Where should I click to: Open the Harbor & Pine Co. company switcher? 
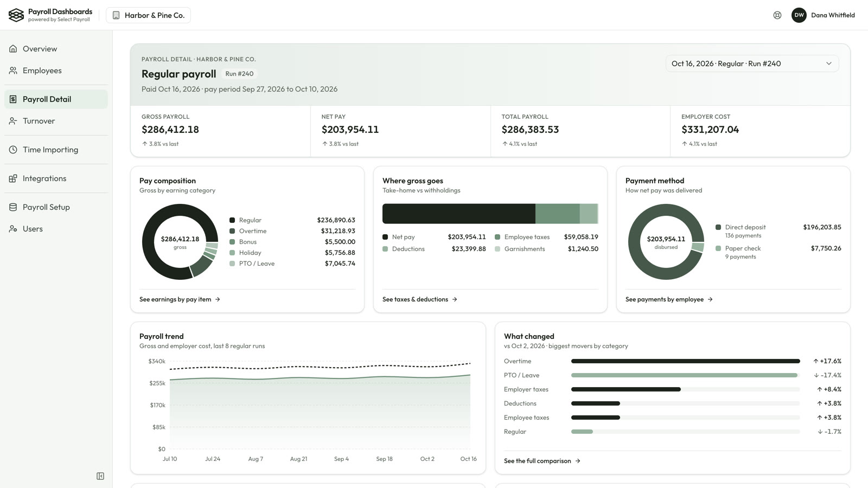[148, 15]
